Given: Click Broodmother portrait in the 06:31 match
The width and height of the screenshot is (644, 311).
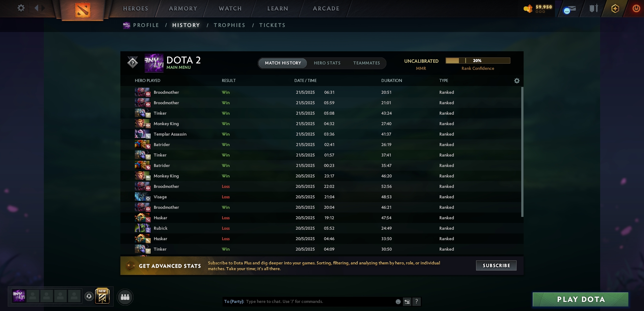Looking at the screenshot, I should tap(142, 92).
